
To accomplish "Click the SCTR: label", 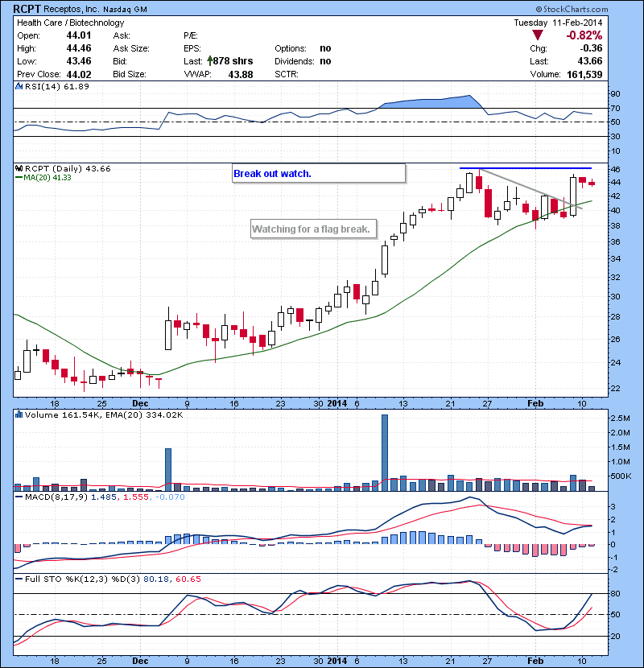I will [287, 74].
